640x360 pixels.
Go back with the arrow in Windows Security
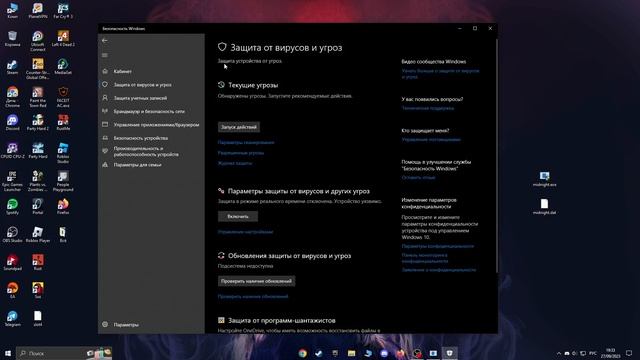point(104,40)
